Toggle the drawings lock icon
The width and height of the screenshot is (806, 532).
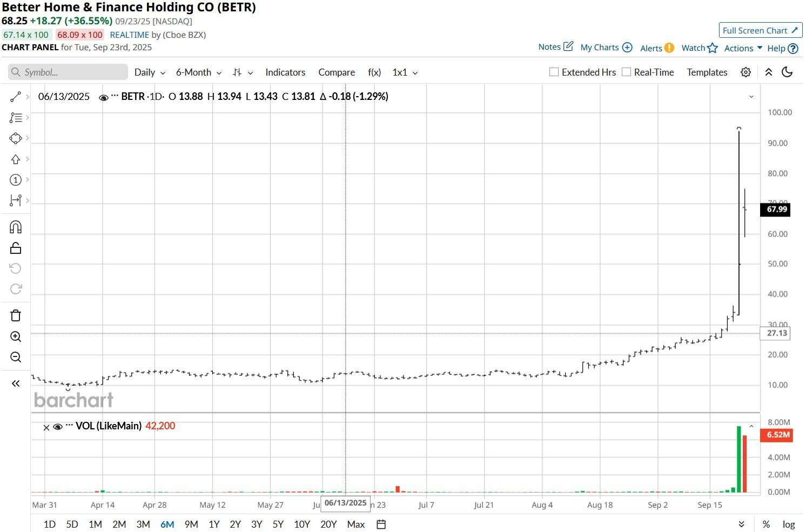click(x=16, y=248)
